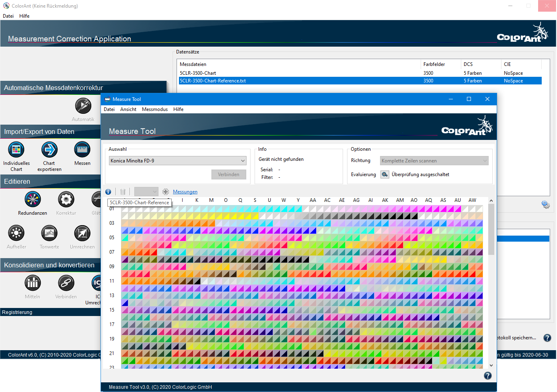Click the blue info icon above chart
The image size is (557, 392).
pos(108,192)
